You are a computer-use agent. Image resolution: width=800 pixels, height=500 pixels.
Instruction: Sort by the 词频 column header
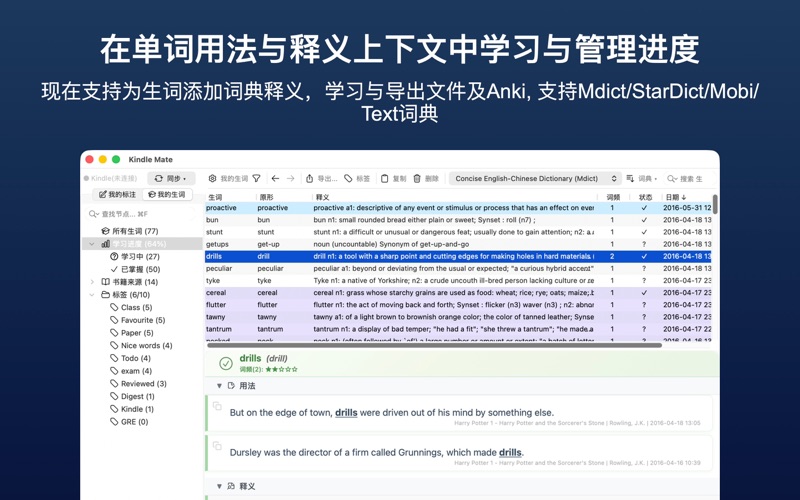tap(613, 197)
